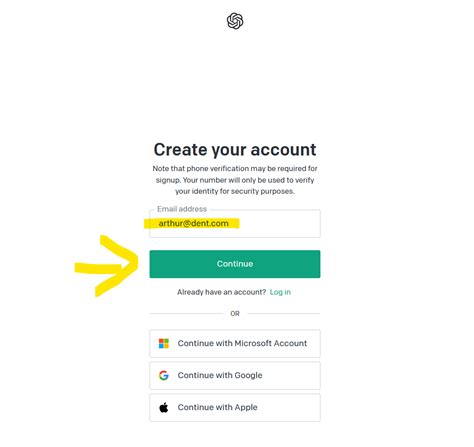Viewport: 474px width, 447px height.
Task: Click the Google G logo icon
Action: (x=164, y=375)
